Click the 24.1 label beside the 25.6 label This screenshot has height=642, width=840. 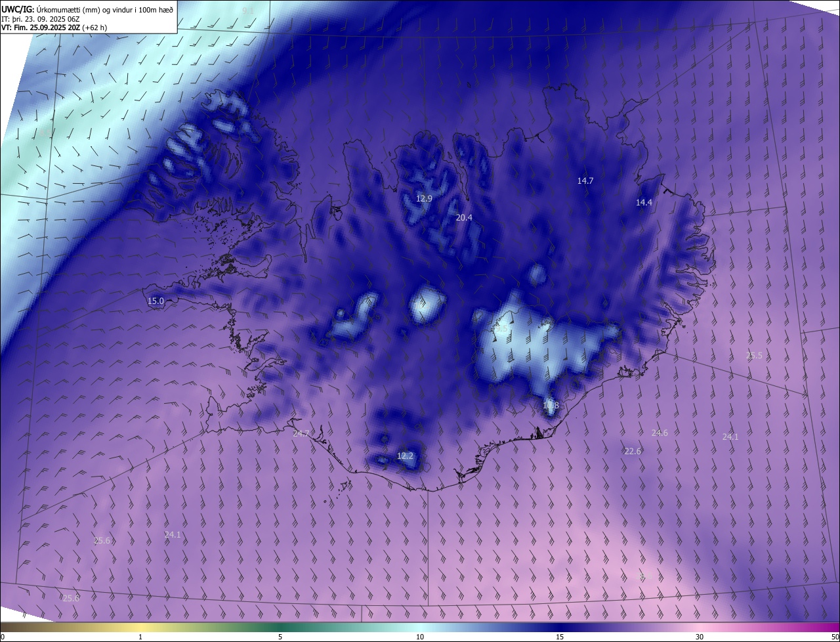(173, 535)
